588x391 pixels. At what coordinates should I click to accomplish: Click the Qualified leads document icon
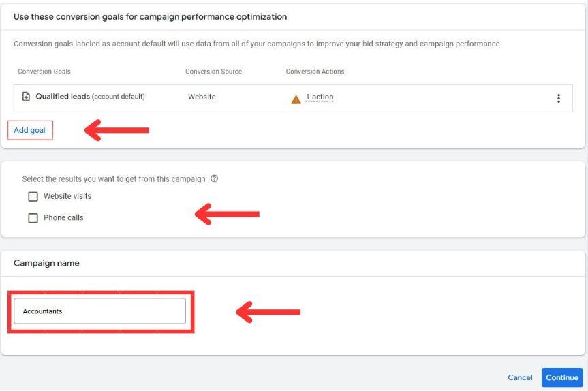26,96
